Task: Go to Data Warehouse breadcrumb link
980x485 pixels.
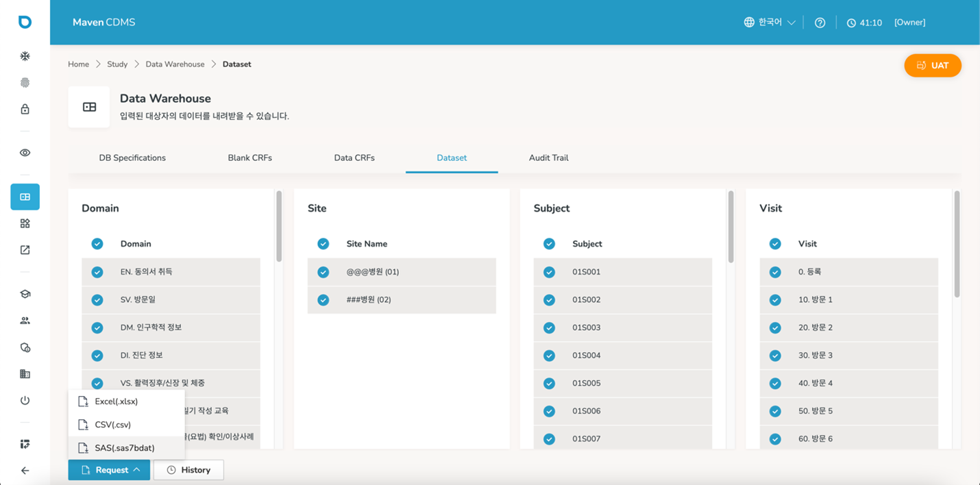Action: (175, 64)
